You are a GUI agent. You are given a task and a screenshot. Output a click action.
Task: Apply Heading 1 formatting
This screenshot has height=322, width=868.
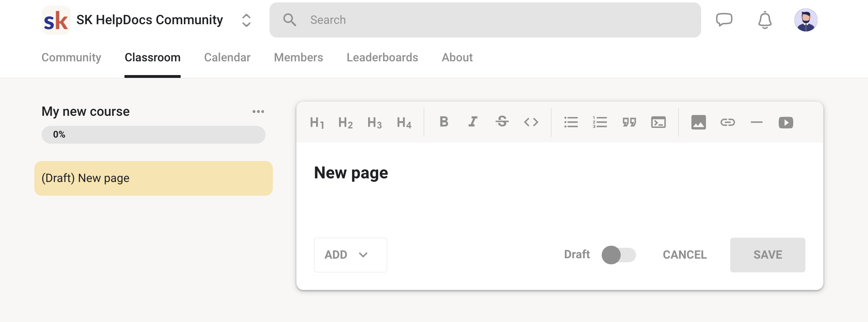click(317, 122)
